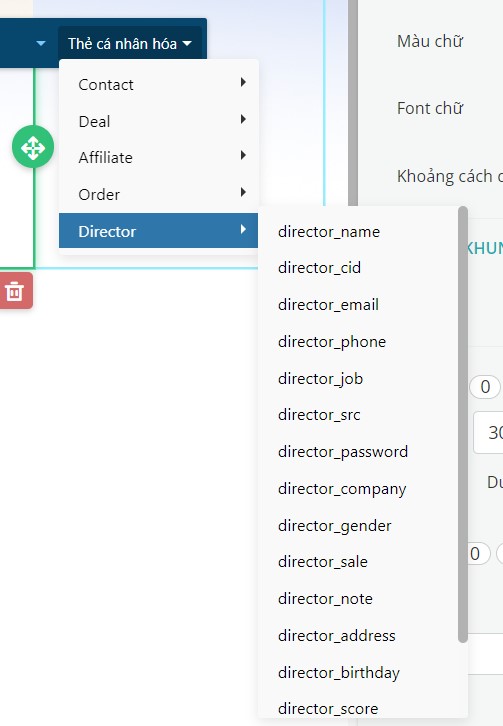Choose director_password option
Screen dimensions: 503x726
[x=343, y=451]
